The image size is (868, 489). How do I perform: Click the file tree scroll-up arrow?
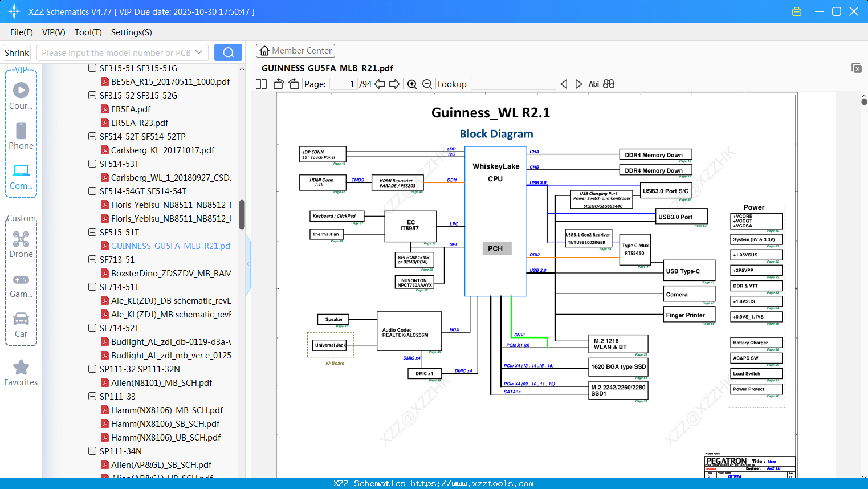coord(242,68)
